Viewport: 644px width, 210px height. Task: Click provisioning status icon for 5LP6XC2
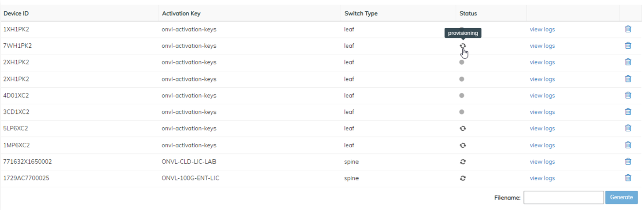tap(463, 128)
